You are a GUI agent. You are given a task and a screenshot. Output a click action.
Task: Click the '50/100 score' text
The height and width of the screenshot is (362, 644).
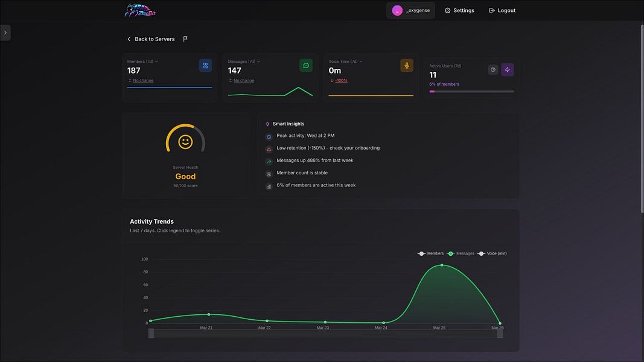pos(185,186)
